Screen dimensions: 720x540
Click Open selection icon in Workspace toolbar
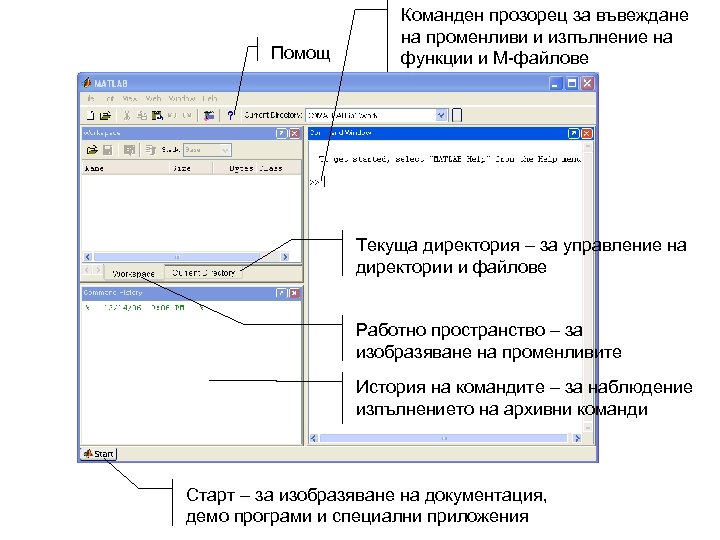point(129,150)
